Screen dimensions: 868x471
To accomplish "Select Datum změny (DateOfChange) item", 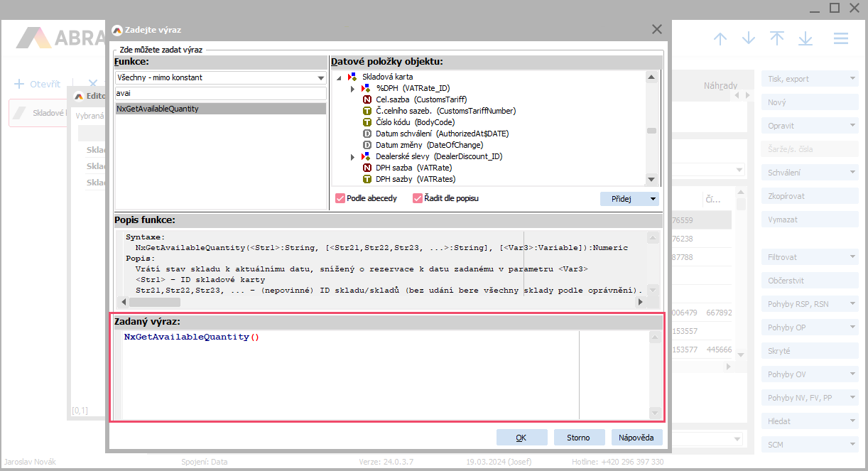I will tap(429, 145).
